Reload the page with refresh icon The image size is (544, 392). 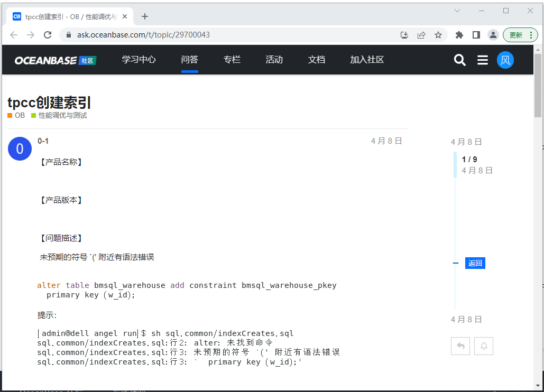pyautogui.click(x=48, y=35)
